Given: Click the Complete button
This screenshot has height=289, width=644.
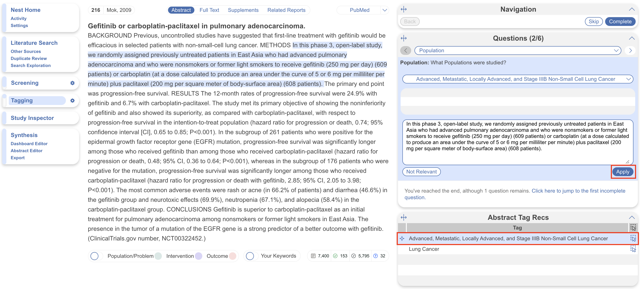Looking at the screenshot, I should 620,22.
